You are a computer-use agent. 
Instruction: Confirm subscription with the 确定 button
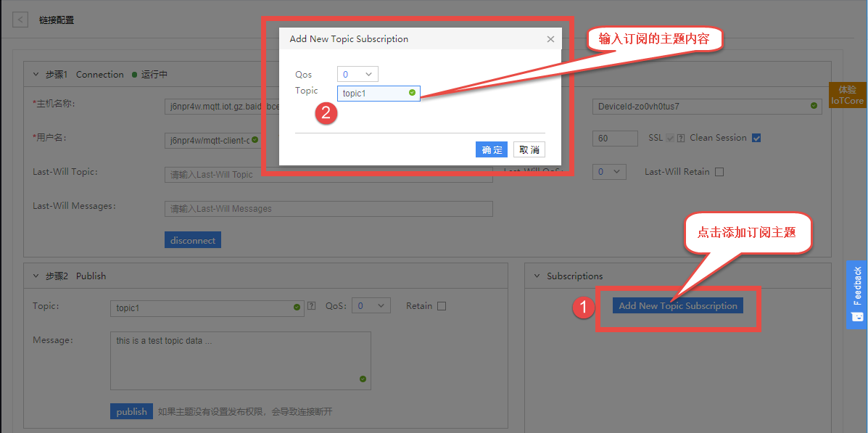(492, 149)
